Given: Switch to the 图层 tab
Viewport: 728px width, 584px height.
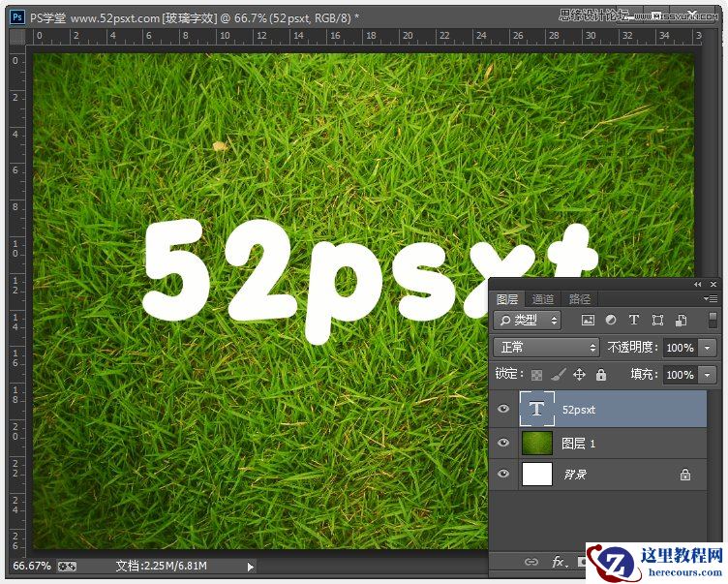Looking at the screenshot, I should [x=507, y=299].
